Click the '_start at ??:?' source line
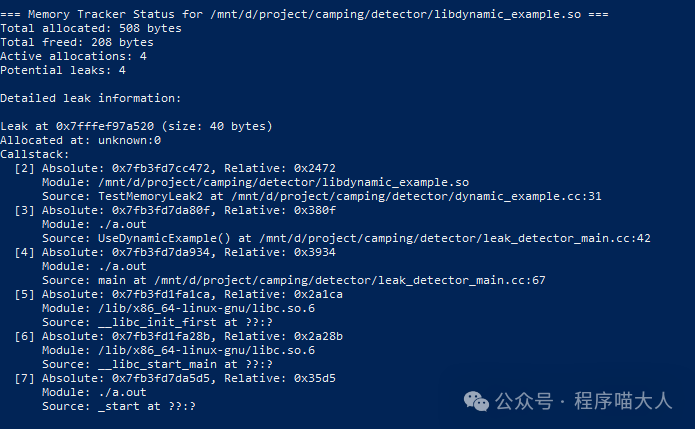This screenshot has height=429, width=695. pos(118,407)
